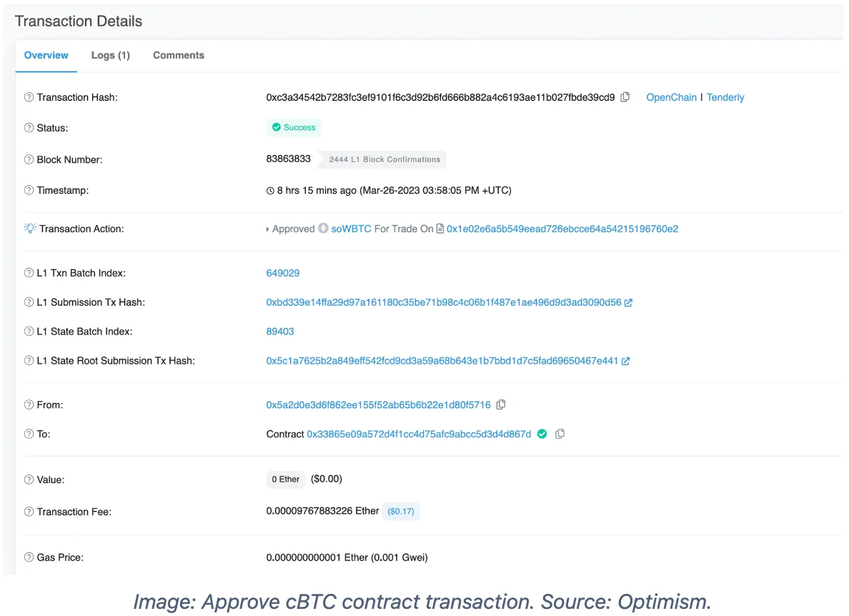Click help icon next to Gas Price label
This screenshot has width=849, height=616.
point(29,557)
